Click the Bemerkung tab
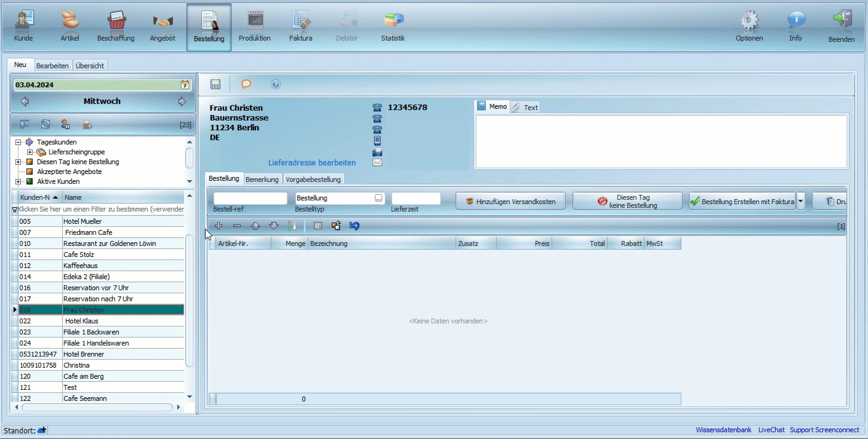The height and width of the screenshot is (439, 868). point(262,179)
